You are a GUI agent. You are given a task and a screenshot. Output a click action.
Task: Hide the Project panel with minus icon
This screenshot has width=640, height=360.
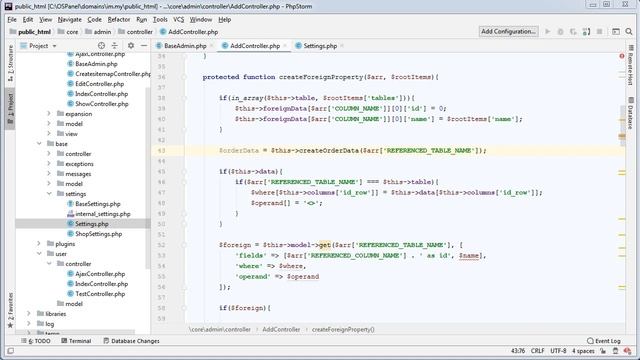point(144,46)
